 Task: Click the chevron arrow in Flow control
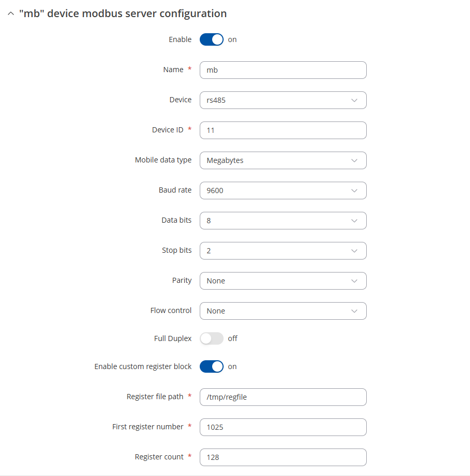[x=354, y=311]
